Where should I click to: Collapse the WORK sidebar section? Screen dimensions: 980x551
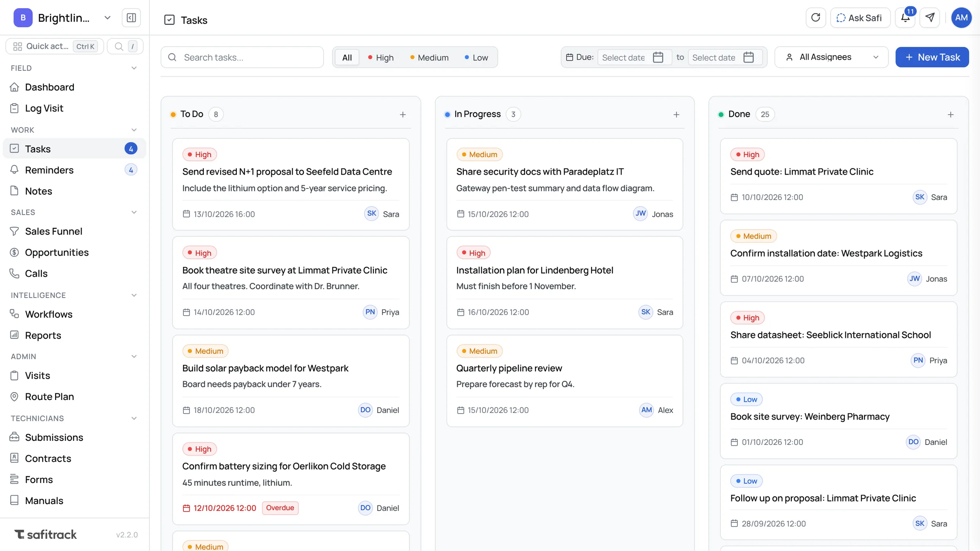point(134,130)
